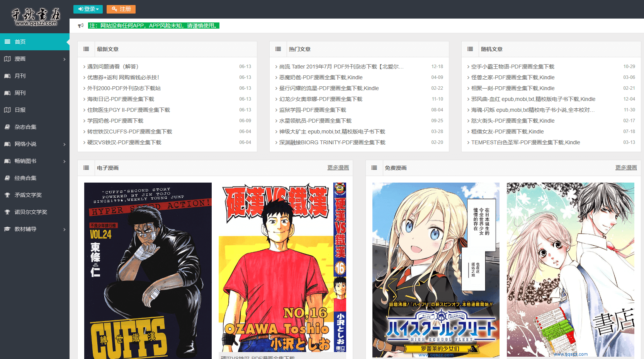This screenshot has height=359, width=644.
Task: Click the megaphone announcement icon
Action: tap(81, 26)
